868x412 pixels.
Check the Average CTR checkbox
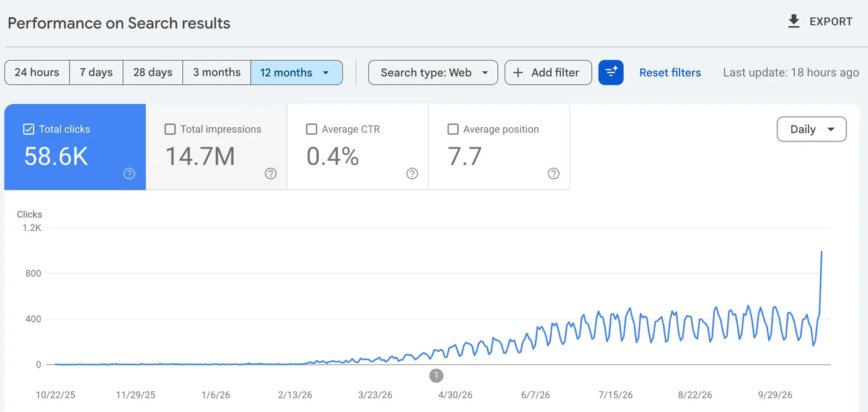click(x=311, y=129)
